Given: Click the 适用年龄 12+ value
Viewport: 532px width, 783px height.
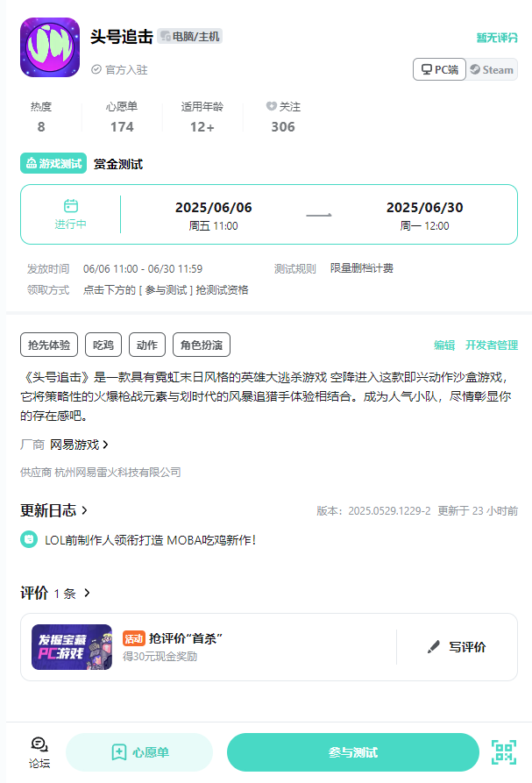Looking at the screenshot, I should tap(202, 127).
